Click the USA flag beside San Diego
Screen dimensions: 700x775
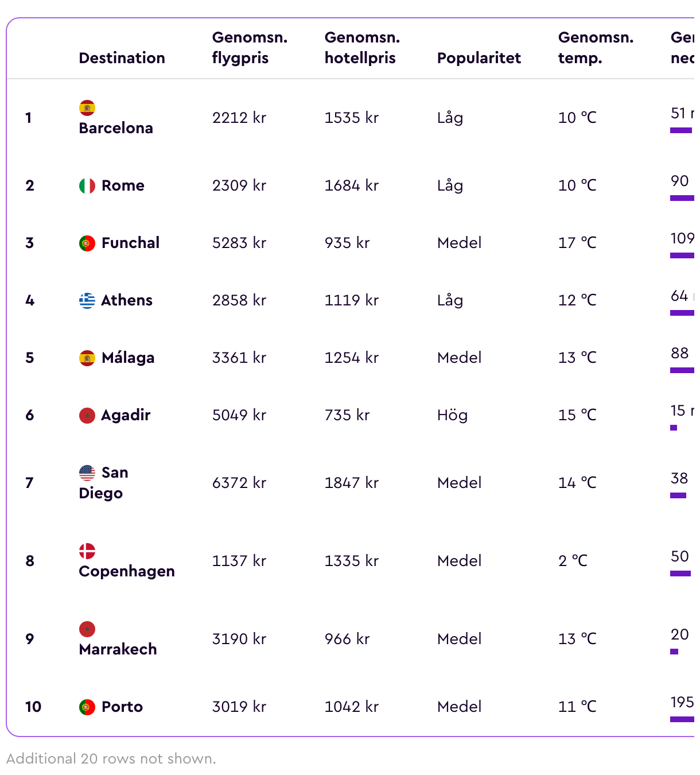pos(87,473)
